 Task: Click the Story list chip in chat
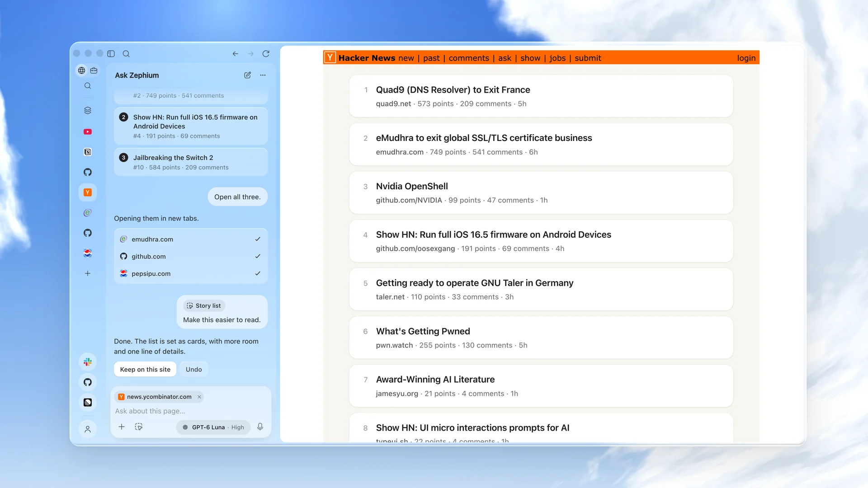204,306
